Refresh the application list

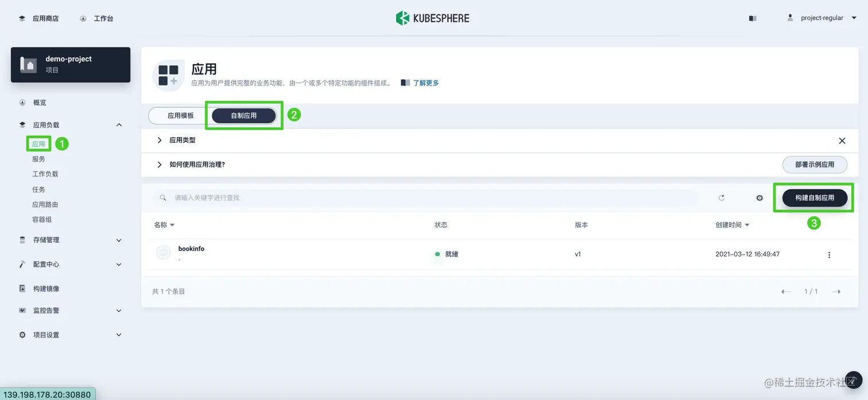click(722, 197)
